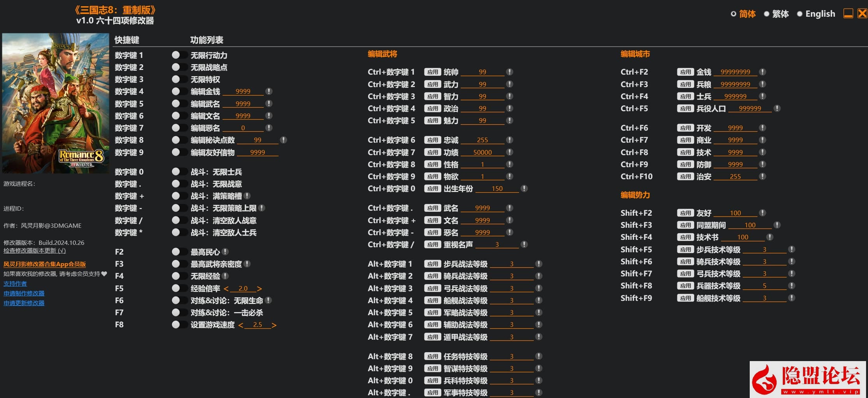Click the info icon next to 编辑金钱
868x398 pixels.
click(x=268, y=91)
